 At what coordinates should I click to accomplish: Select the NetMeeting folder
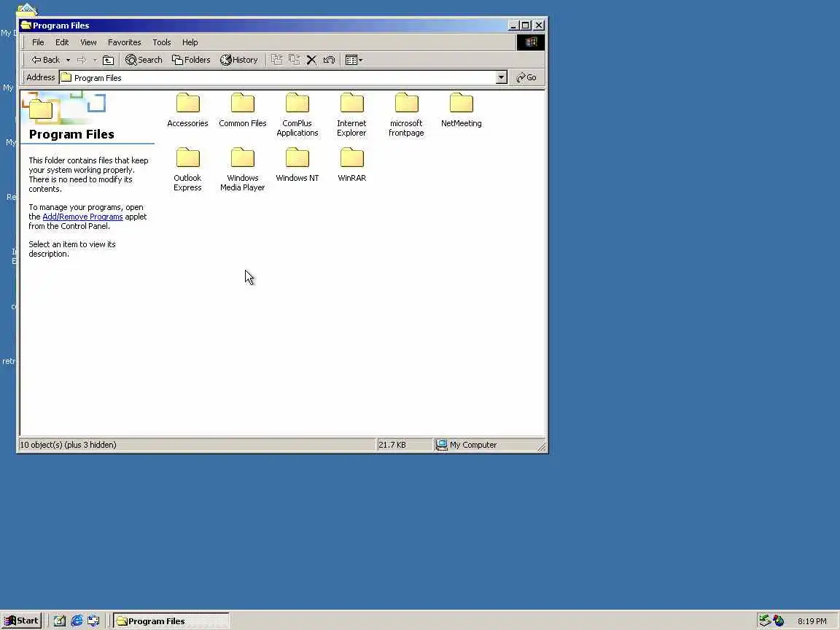point(462,110)
